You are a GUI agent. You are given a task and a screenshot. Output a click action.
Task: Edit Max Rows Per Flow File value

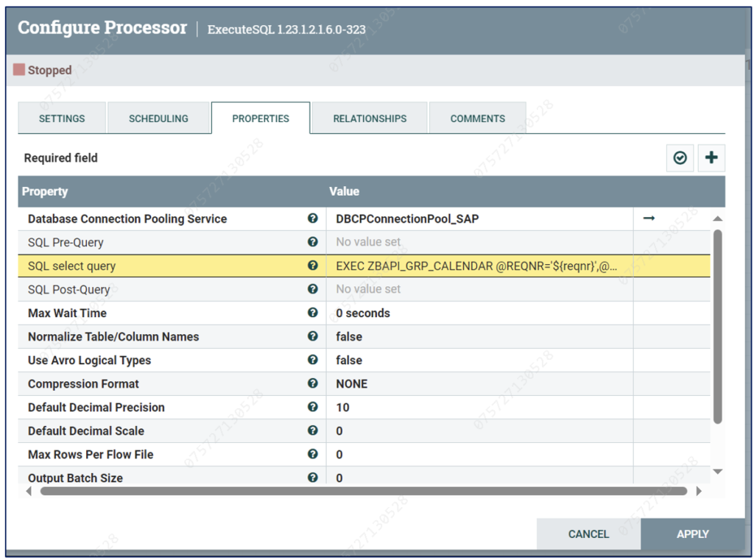479,454
